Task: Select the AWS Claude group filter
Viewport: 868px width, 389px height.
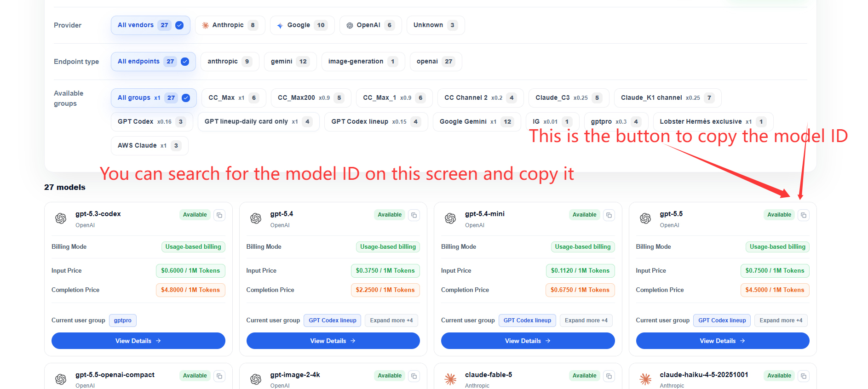Action: 149,146
